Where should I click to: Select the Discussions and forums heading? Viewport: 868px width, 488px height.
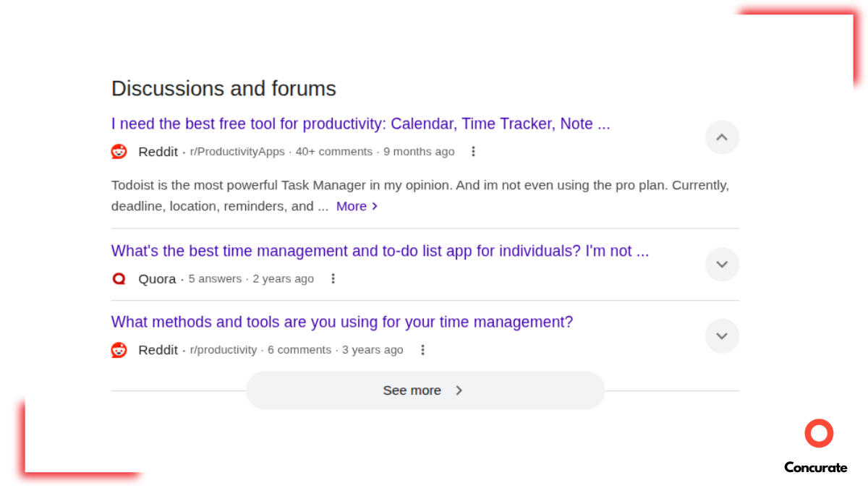(224, 88)
